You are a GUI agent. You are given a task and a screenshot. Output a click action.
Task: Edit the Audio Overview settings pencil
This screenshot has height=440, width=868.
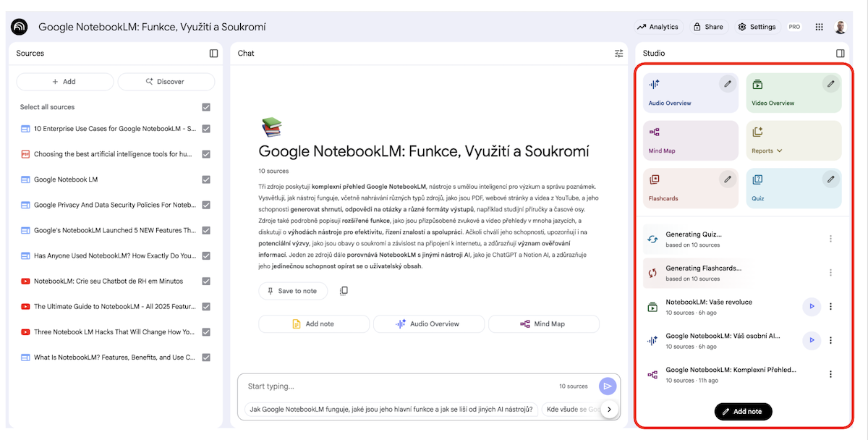tap(728, 84)
